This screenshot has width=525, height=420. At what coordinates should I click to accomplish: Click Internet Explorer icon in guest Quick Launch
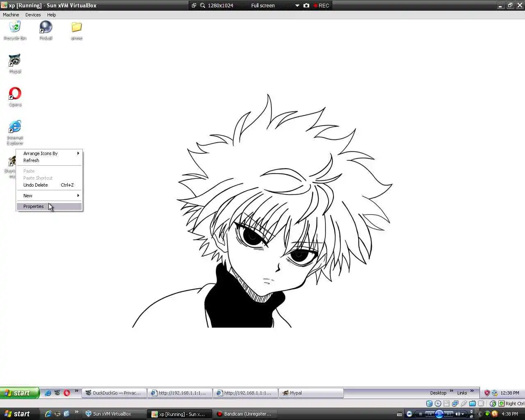click(x=48, y=393)
